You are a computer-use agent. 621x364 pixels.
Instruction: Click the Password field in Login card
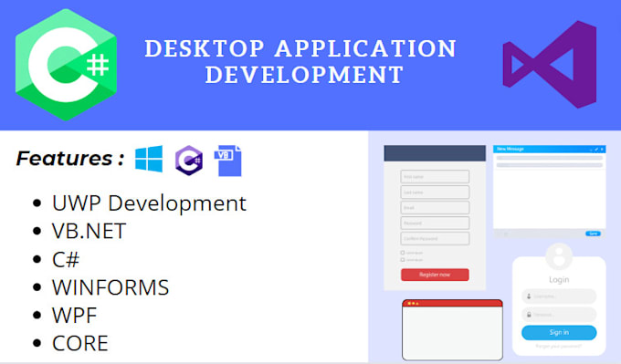click(x=559, y=315)
